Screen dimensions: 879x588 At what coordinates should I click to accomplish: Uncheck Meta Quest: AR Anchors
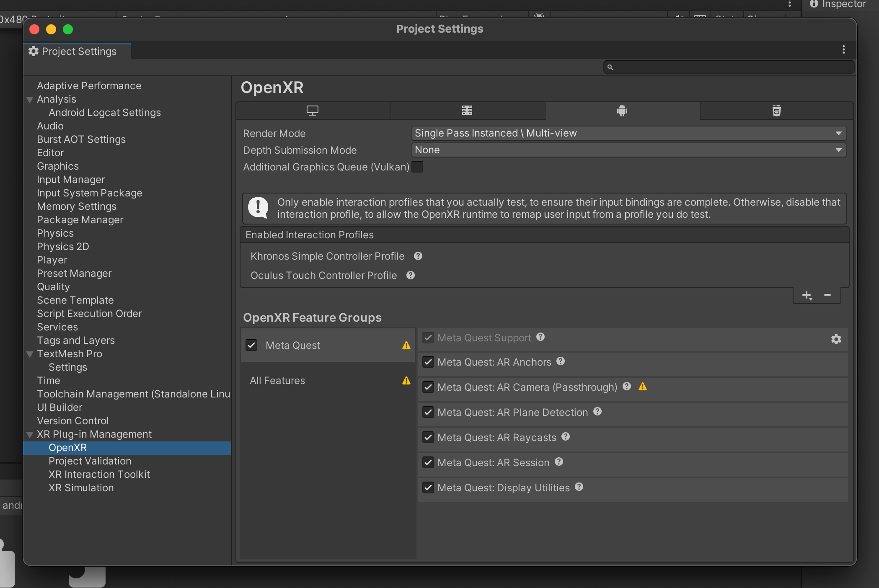coord(428,362)
